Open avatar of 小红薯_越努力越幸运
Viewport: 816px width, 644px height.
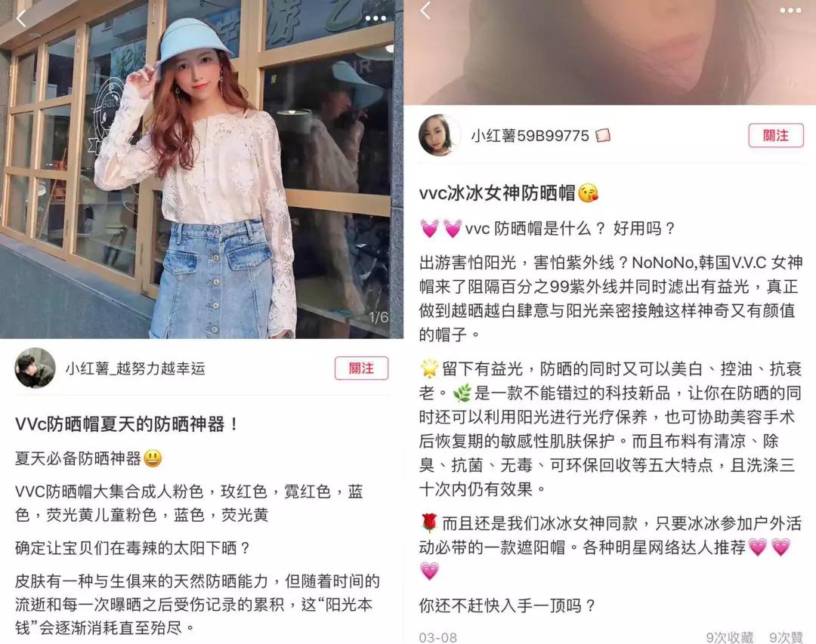(35, 368)
